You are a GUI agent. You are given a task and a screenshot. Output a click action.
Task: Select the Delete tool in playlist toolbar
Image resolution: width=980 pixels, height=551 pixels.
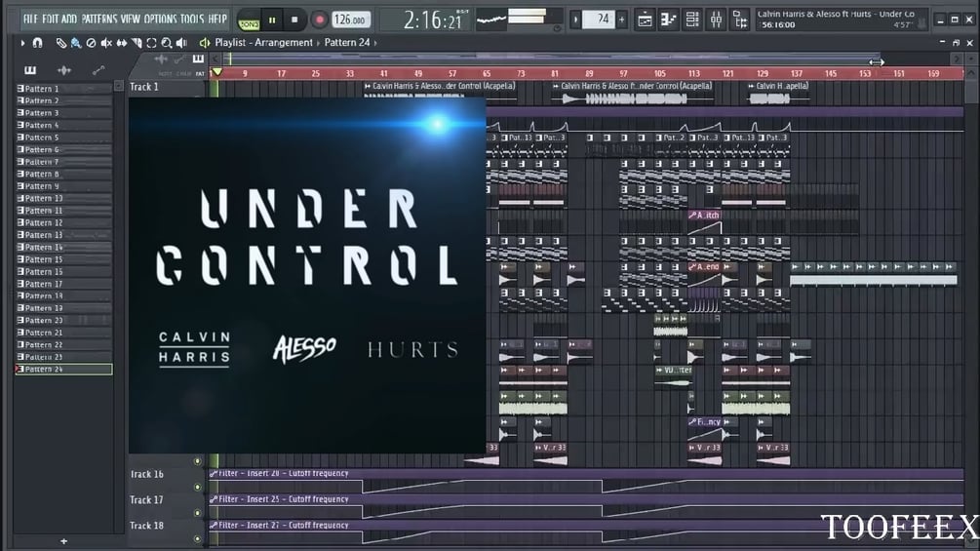[92, 43]
